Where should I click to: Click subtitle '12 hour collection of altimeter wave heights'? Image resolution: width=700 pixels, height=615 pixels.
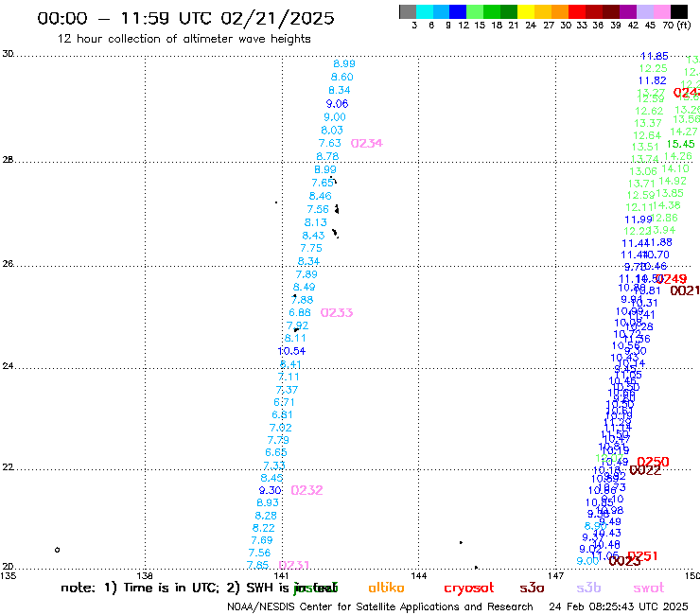coord(184,39)
